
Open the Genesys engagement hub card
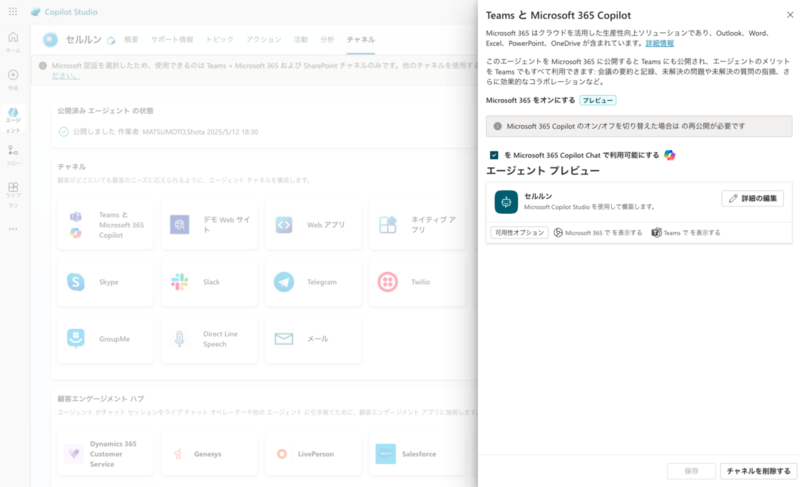(209, 454)
